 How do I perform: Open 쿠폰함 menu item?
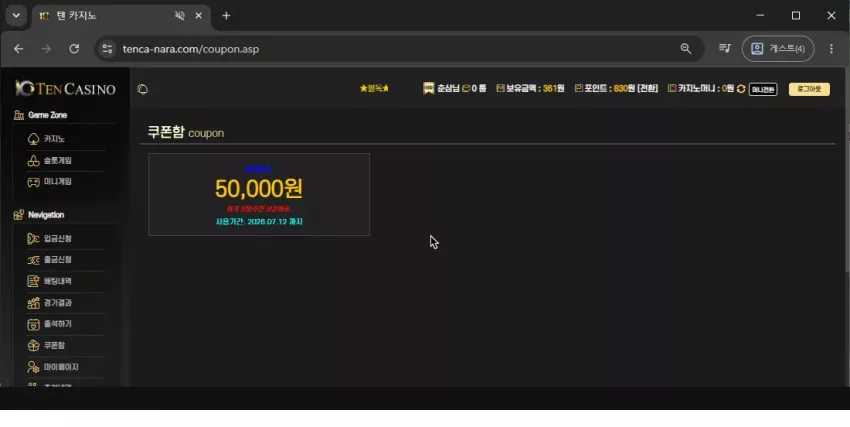pos(54,345)
